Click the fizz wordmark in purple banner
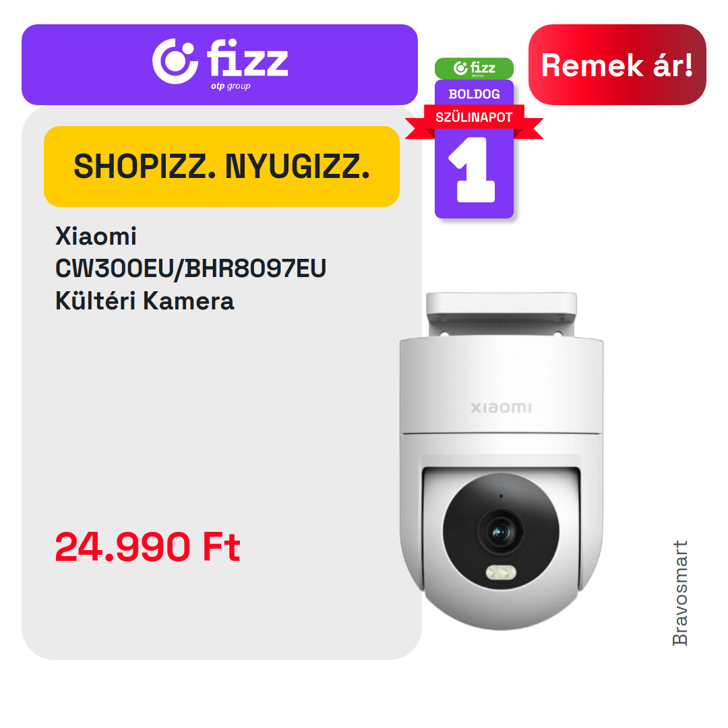728x728 pixels. click(247, 58)
